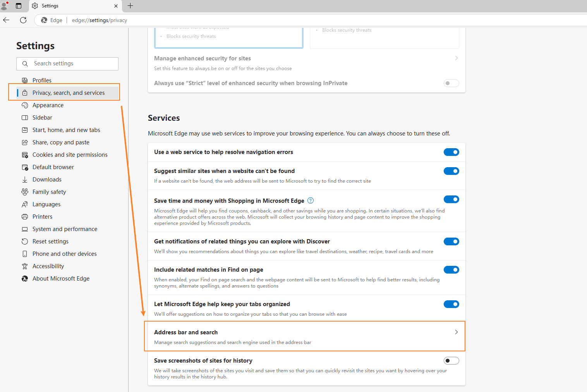Image resolution: width=587 pixels, height=392 pixels.
Task: Click the Sidebar panel icon
Action: tap(25, 118)
